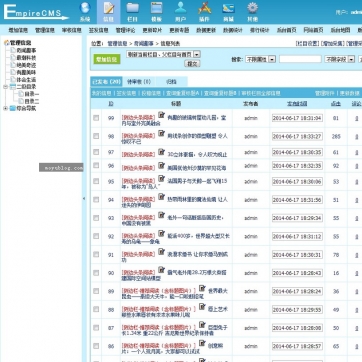This screenshot has height=362, width=362.
Task: Tick the checkbox for row ID 98
Action: (x=96, y=136)
